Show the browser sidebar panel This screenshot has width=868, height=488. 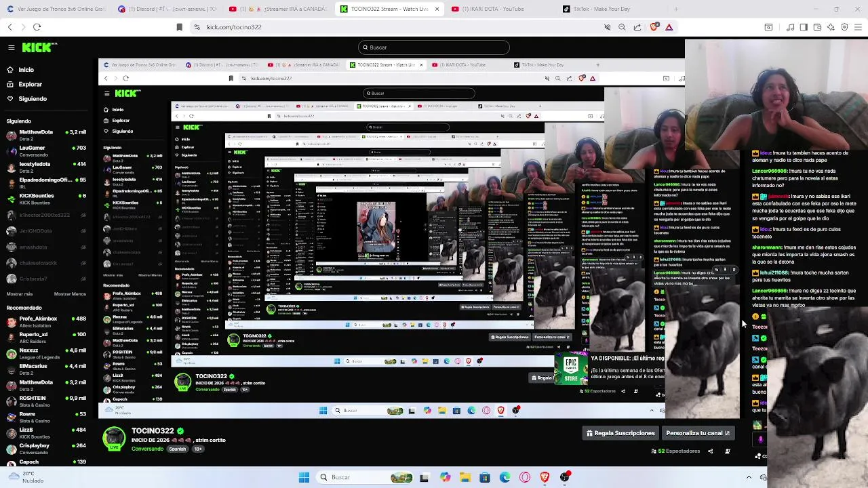point(804,27)
